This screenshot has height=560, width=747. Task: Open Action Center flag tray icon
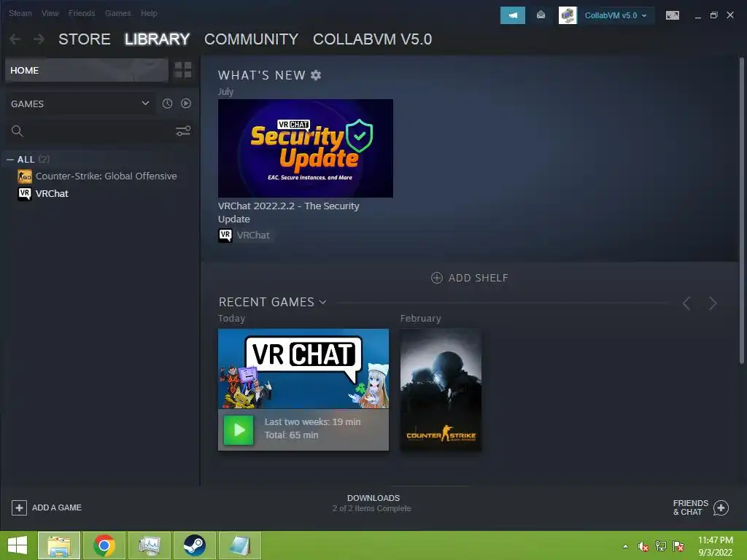[x=678, y=546]
